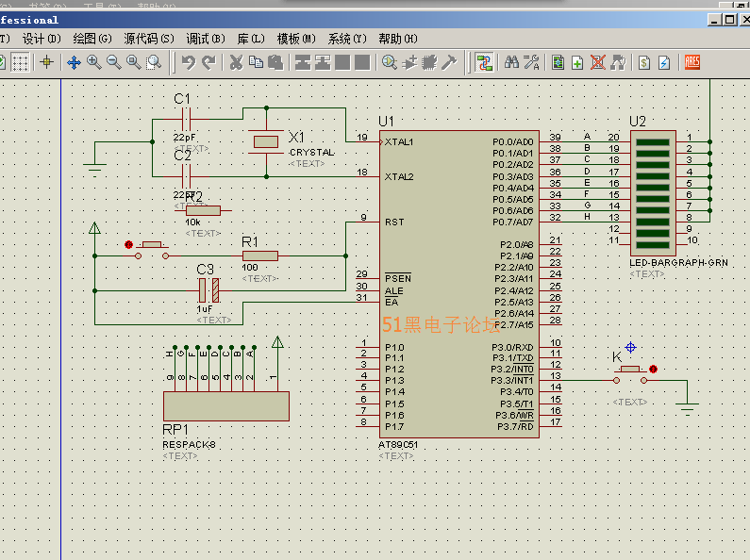Screen dimensions: 750x560
Task: Select the ground terminal left of C1
Action: [x=94, y=169]
